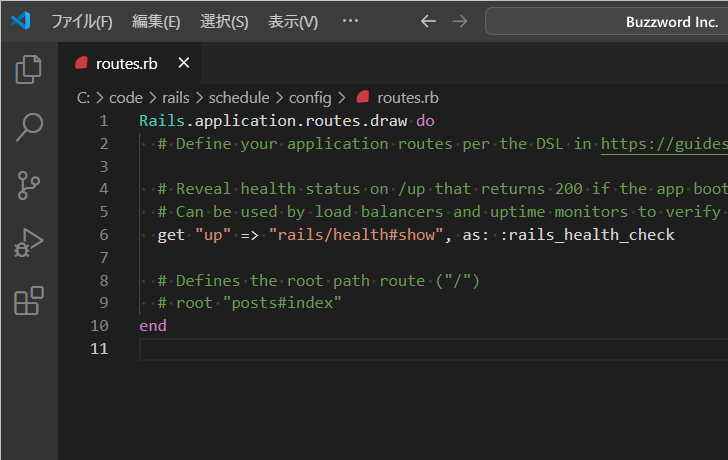Open the https://guides link in the comment
This screenshot has height=460, width=728.
[664, 144]
